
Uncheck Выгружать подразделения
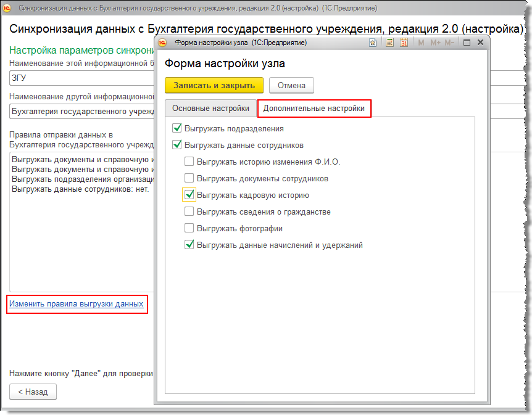point(177,128)
